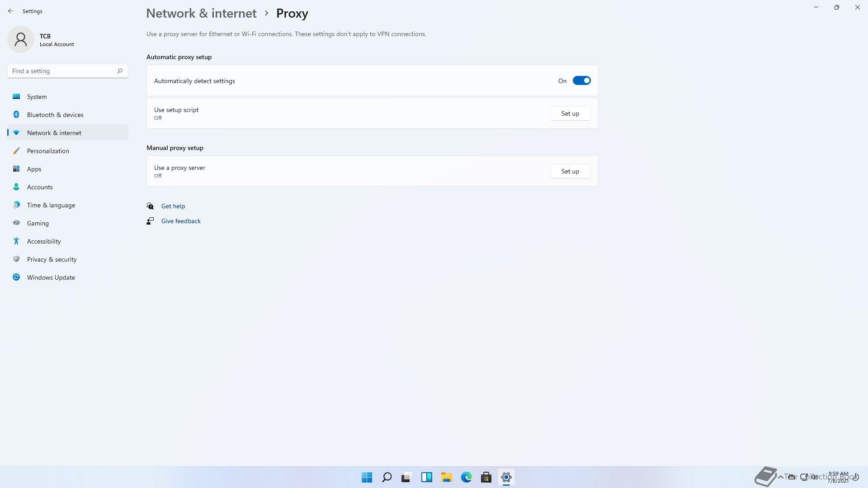Image resolution: width=868 pixels, height=488 pixels.
Task: Open Windows Update category
Action: coord(51,277)
